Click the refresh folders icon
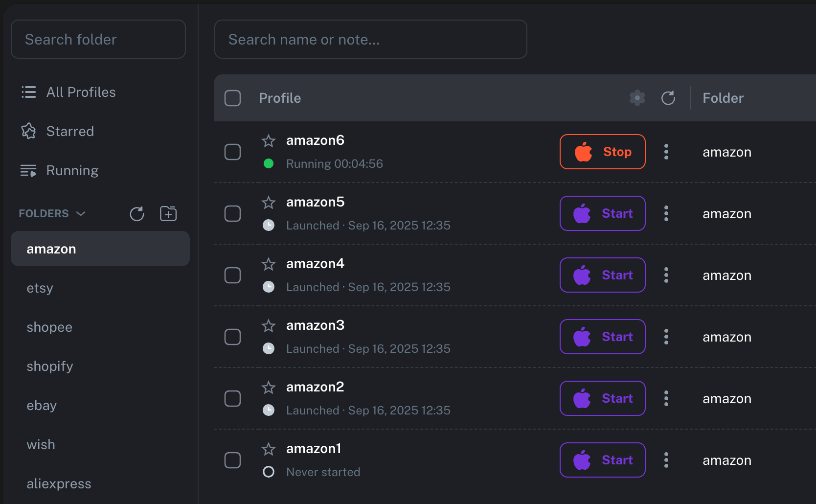 click(137, 214)
